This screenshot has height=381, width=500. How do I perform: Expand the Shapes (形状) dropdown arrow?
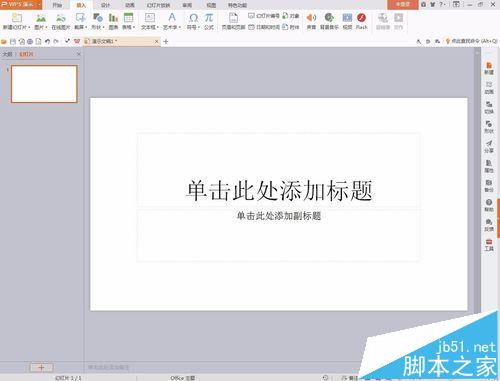click(x=103, y=27)
